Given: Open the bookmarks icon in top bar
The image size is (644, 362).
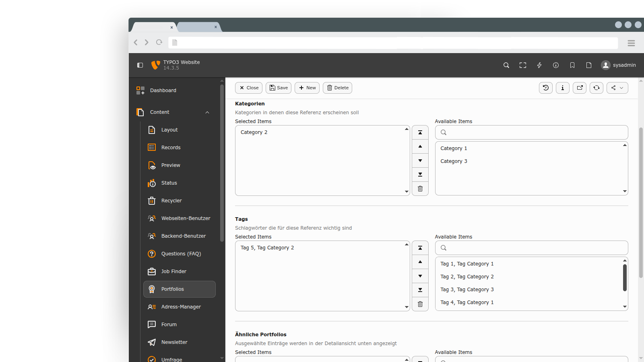Looking at the screenshot, I should 572,65.
